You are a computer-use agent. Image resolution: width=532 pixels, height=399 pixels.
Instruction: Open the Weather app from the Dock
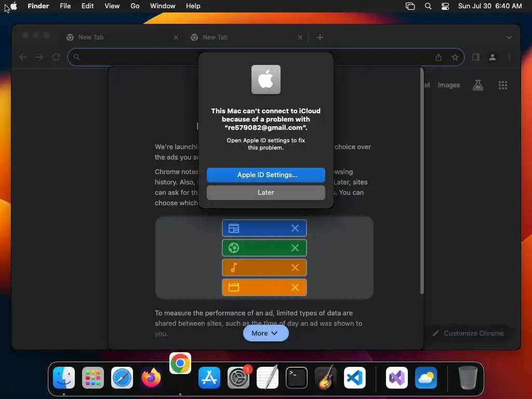pyautogui.click(x=426, y=378)
